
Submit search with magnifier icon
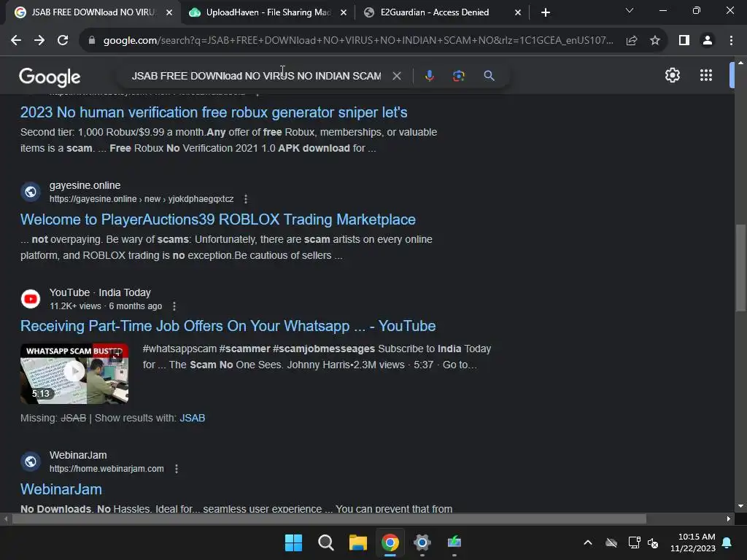489,76
